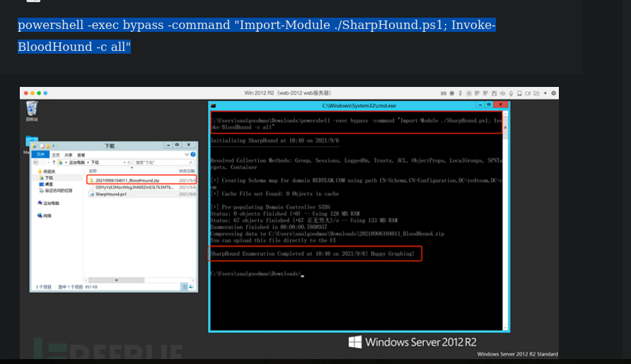
Task: Maximize the cmd.exe window
Action: pos(489,105)
